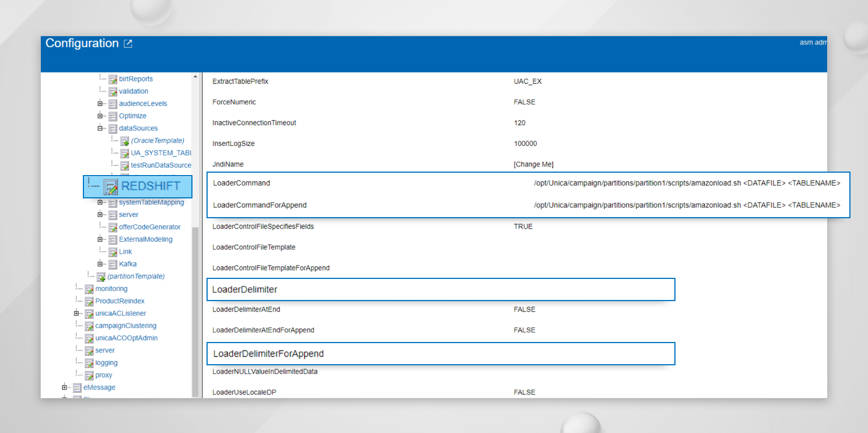Screen dimensions: 868x433
Task: Click the edit icon beside offerCodeGenerator
Action: click(x=113, y=226)
